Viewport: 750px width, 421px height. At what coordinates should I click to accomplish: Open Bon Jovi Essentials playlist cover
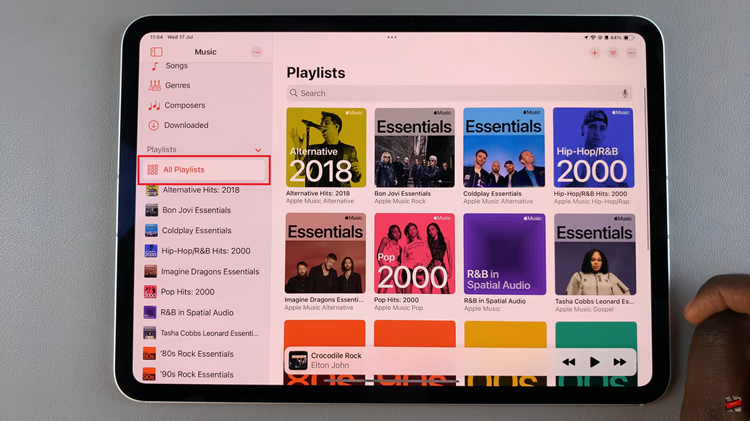point(414,147)
